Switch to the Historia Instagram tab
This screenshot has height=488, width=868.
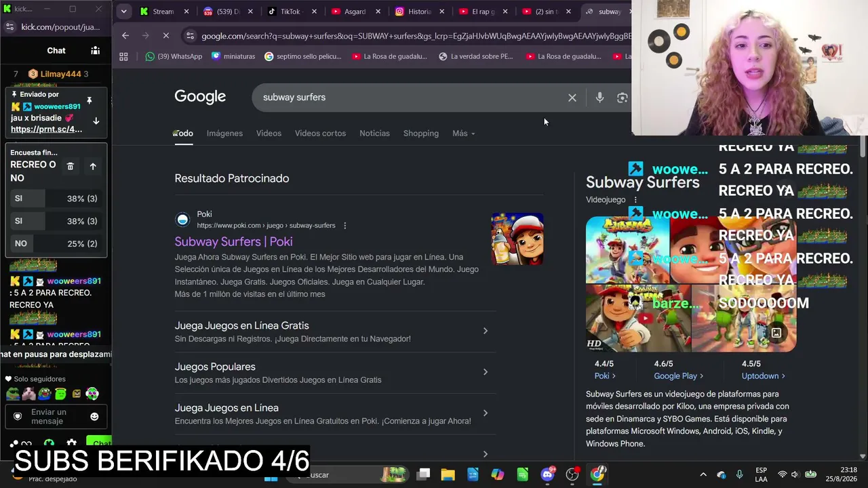click(418, 12)
